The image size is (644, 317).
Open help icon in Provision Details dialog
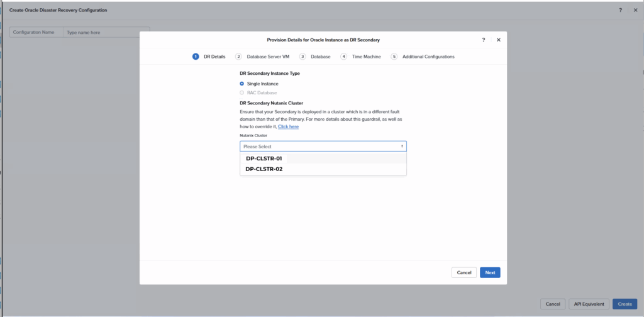point(484,40)
